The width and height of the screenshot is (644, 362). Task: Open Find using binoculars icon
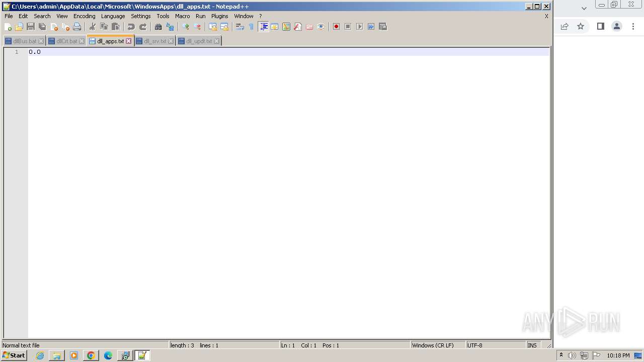[158, 27]
